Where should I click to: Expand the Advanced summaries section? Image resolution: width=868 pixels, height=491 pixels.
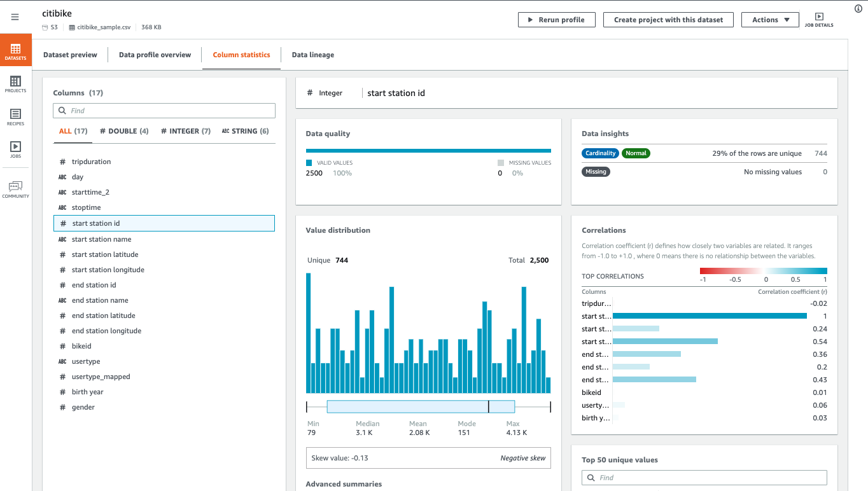[344, 483]
